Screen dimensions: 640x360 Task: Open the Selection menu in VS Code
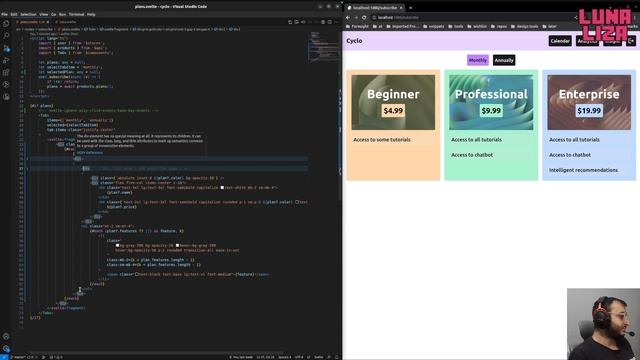[28, 14]
